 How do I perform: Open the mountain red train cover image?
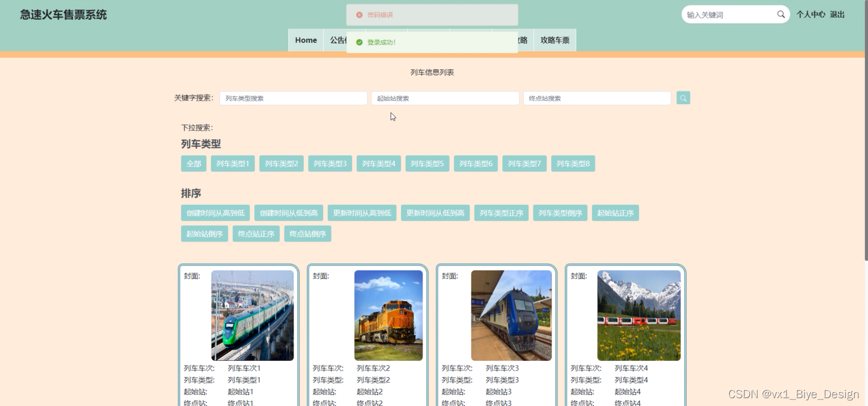639,316
